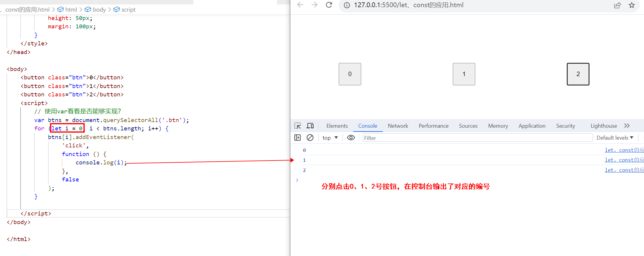This screenshot has width=644, height=256.
Task: Click the body breadcrumb label
Action: [99, 10]
